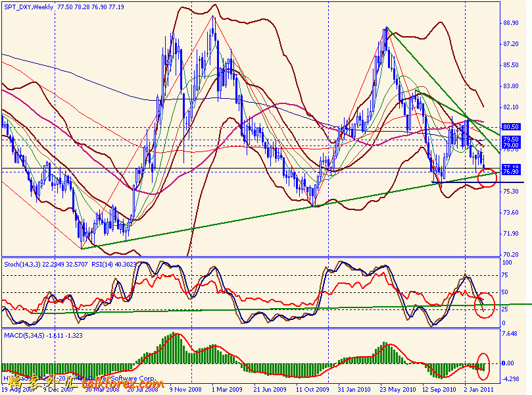The image size is (532, 395).
Task: Click the 82.10 price axis label
Action: tap(510, 107)
